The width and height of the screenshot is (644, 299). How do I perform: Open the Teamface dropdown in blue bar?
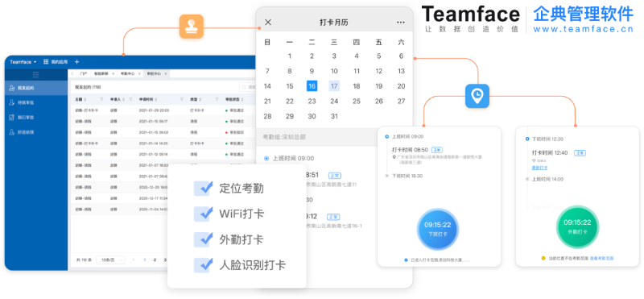[23, 62]
